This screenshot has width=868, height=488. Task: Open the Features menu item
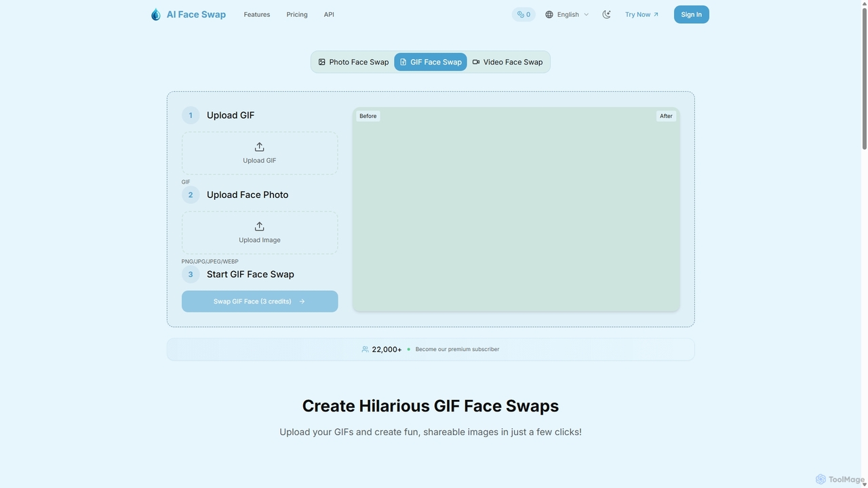pyautogui.click(x=257, y=14)
